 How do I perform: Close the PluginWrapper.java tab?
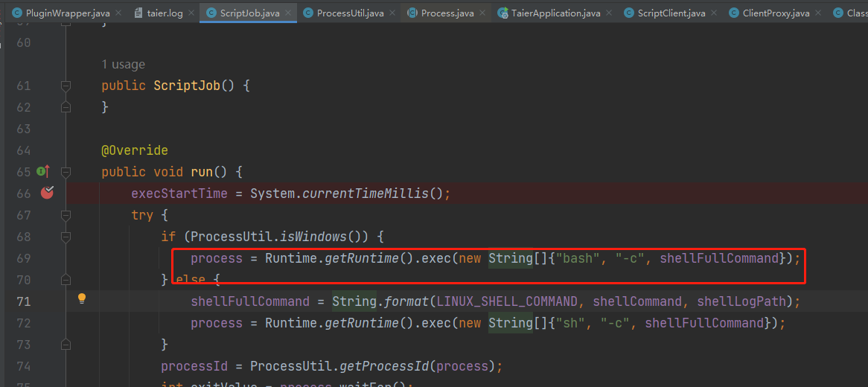pos(118,13)
